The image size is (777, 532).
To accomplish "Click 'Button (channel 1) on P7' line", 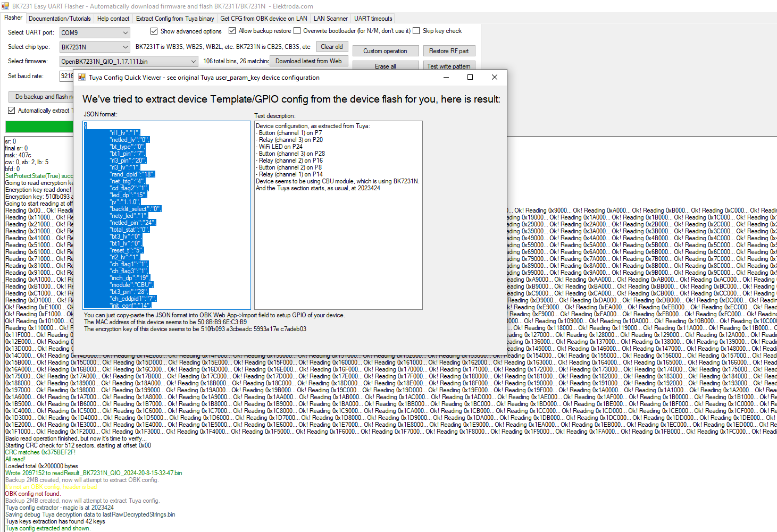I will tap(289, 133).
